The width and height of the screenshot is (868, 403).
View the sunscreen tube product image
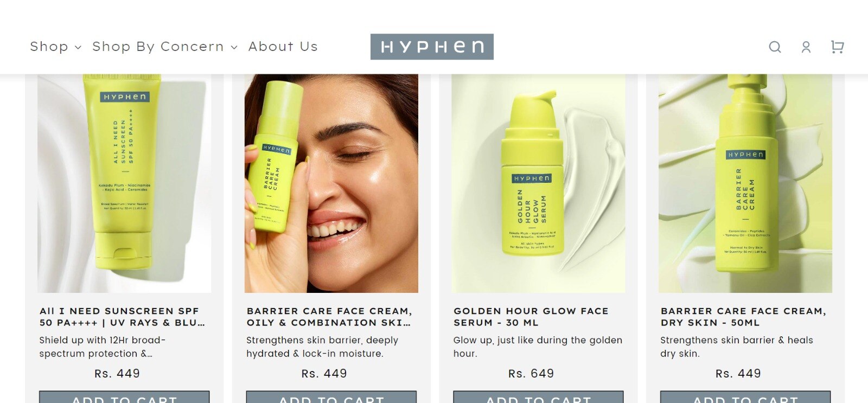click(x=124, y=183)
